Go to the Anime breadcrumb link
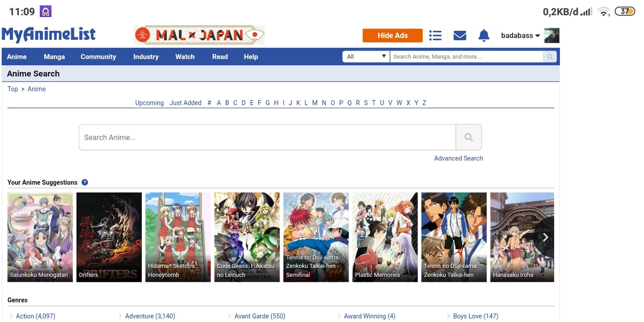Viewport: 644px width, 322px height. pyautogui.click(x=37, y=89)
